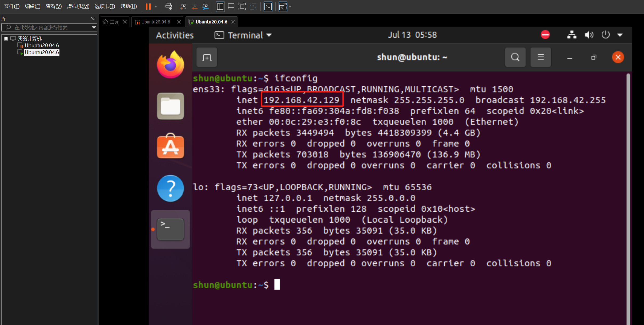Pause the virtual machine with the orange pause icon
This screenshot has height=325, width=644.
click(148, 6)
